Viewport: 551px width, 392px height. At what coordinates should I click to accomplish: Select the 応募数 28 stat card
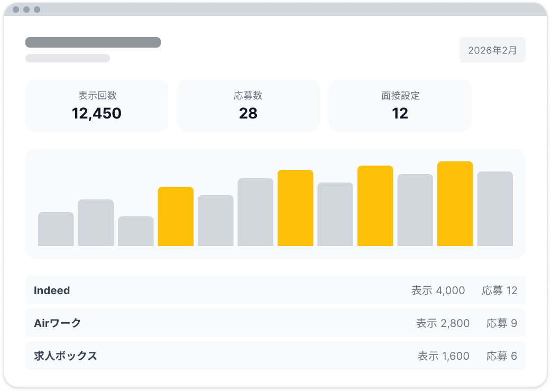tap(248, 106)
